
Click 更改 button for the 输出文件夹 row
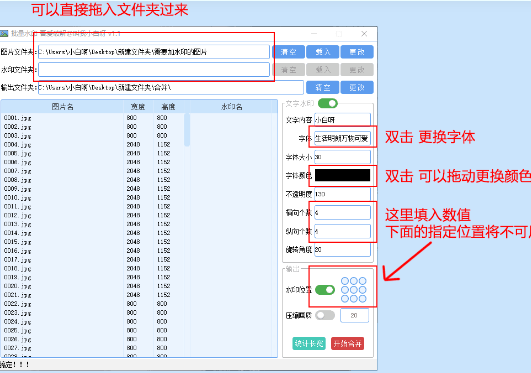357,87
